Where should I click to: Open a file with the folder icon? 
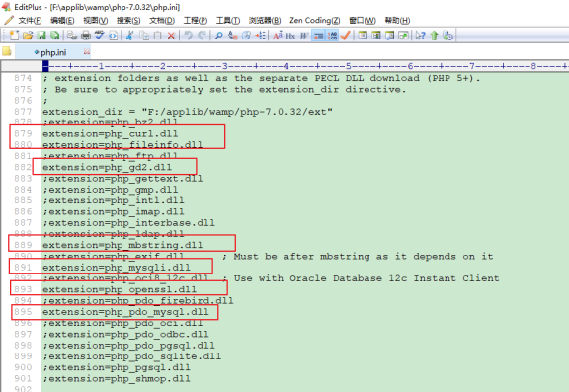coord(28,36)
